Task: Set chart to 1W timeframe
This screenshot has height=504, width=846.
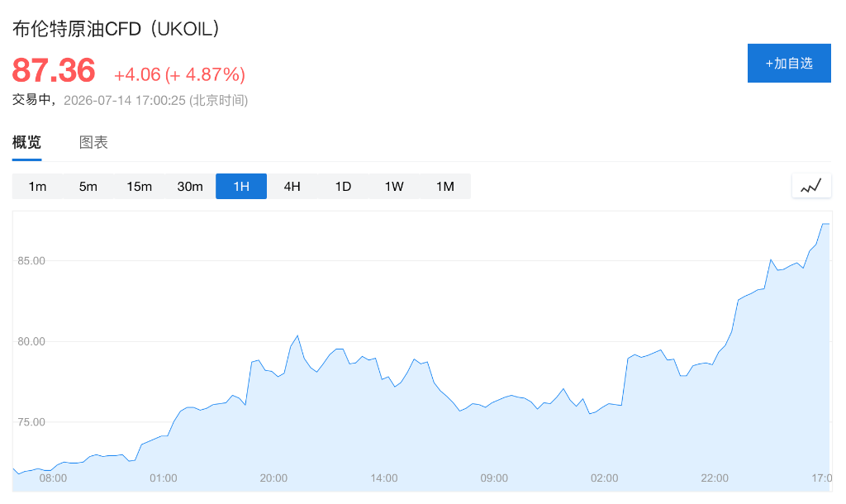Action: point(394,186)
